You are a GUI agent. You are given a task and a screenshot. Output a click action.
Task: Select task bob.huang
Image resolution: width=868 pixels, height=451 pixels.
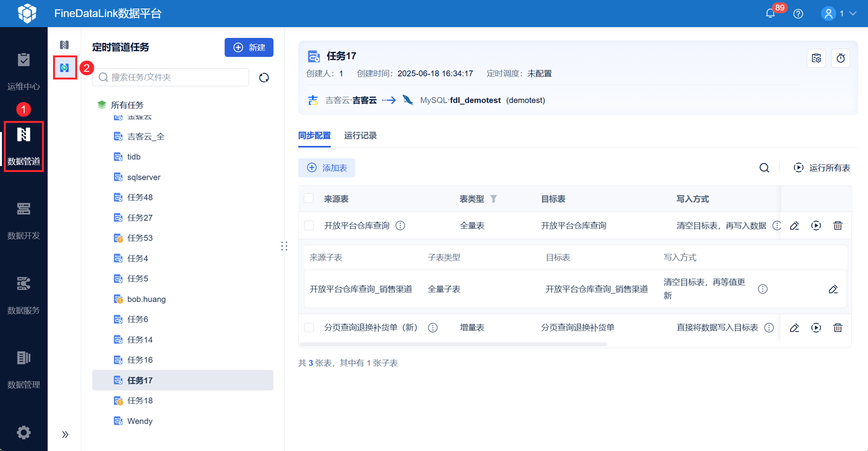pyautogui.click(x=183, y=299)
